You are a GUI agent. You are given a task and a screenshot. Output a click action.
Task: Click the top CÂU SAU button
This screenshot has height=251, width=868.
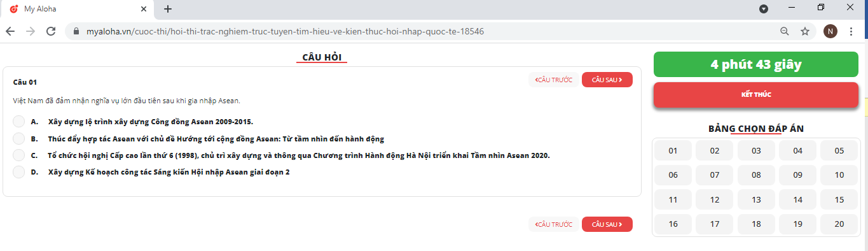pyautogui.click(x=607, y=80)
